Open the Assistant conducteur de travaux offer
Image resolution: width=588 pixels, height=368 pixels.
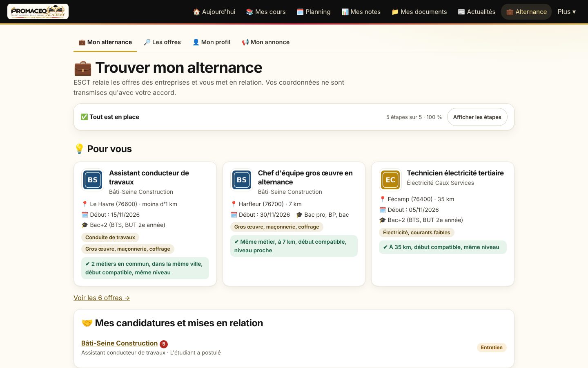(x=149, y=177)
